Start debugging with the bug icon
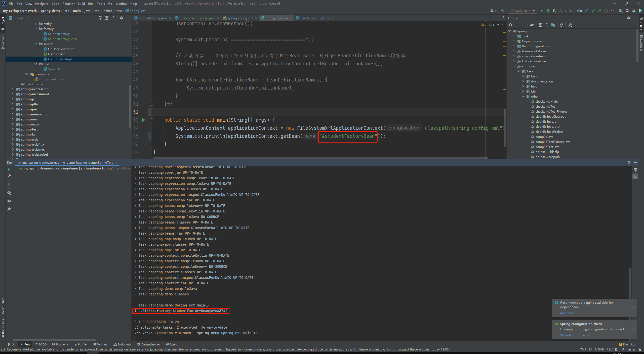 548,11
